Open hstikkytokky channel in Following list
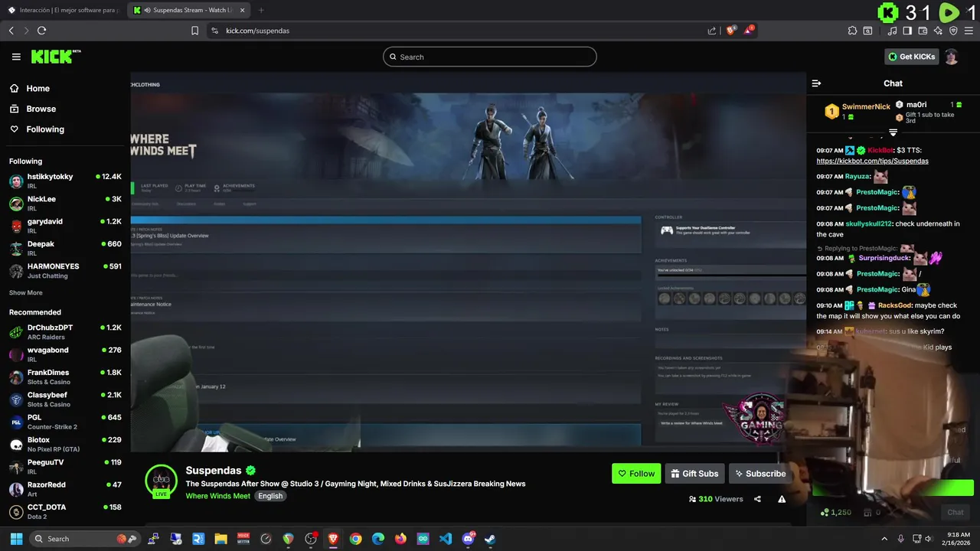This screenshot has height=551, width=980. (64, 181)
